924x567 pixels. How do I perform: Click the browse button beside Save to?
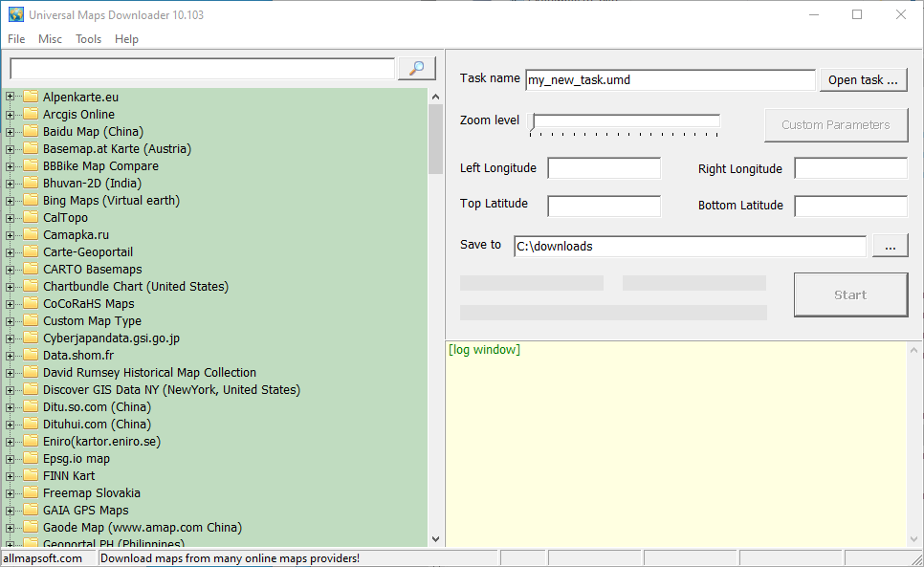coord(891,246)
